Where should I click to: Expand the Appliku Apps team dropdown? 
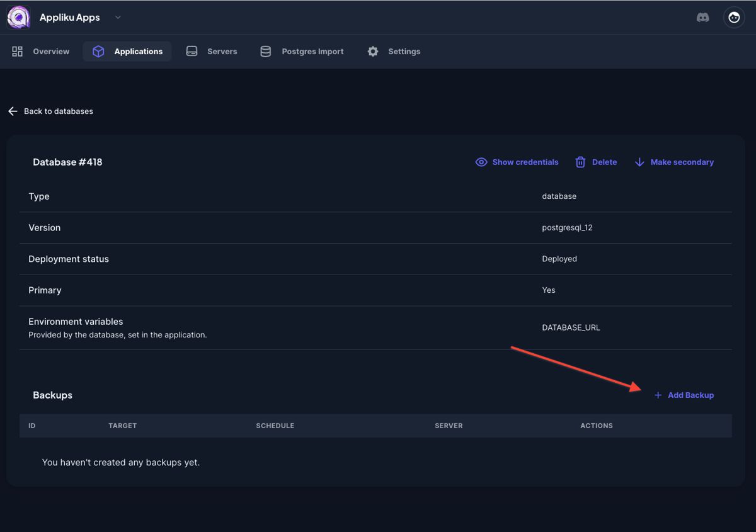(x=118, y=18)
